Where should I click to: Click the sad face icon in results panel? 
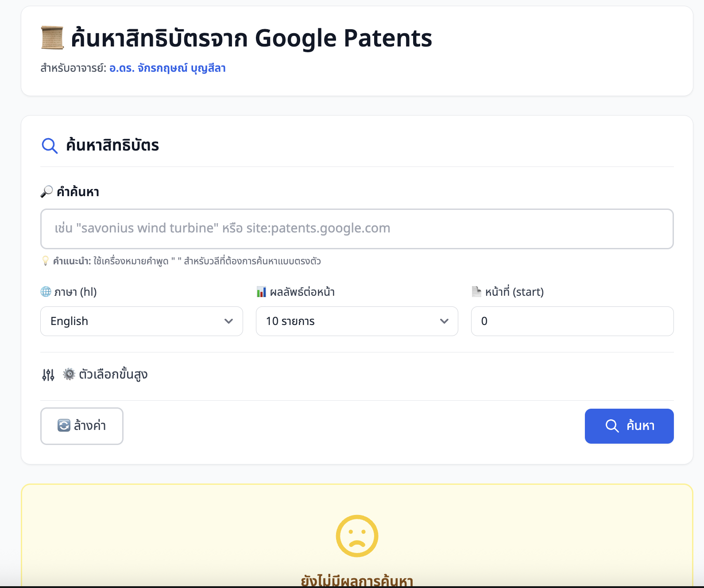coord(357,536)
